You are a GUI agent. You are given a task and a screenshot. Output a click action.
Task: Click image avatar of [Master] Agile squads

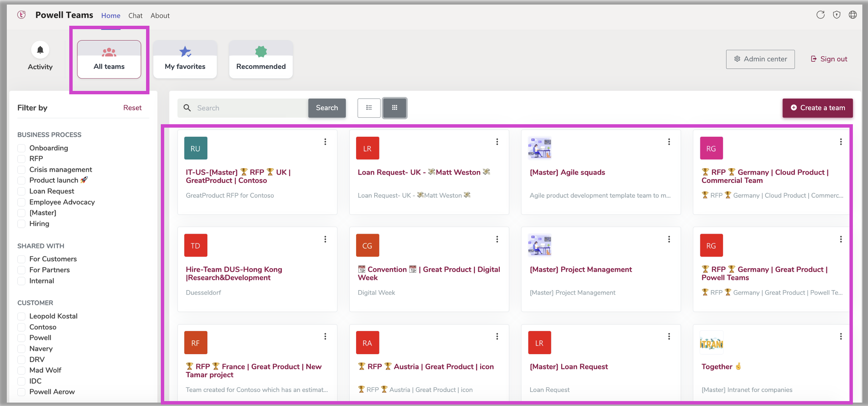pos(540,148)
